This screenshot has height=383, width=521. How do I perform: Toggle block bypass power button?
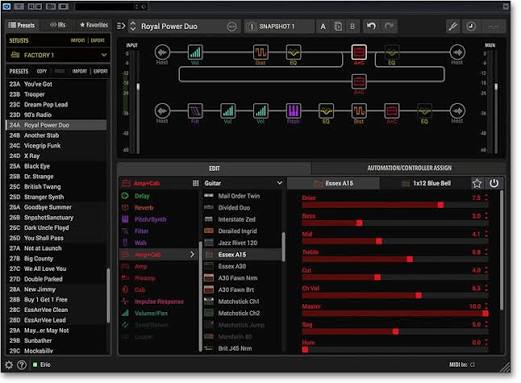pyautogui.click(x=494, y=183)
